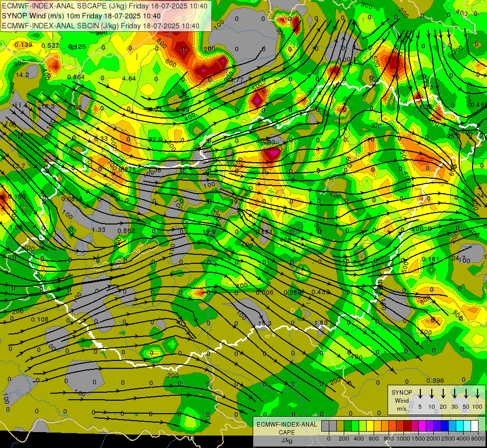Image resolution: width=487 pixels, height=448 pixels.
Task: Pick the sky blue swatch after 2500 tick
Action: 452,426
